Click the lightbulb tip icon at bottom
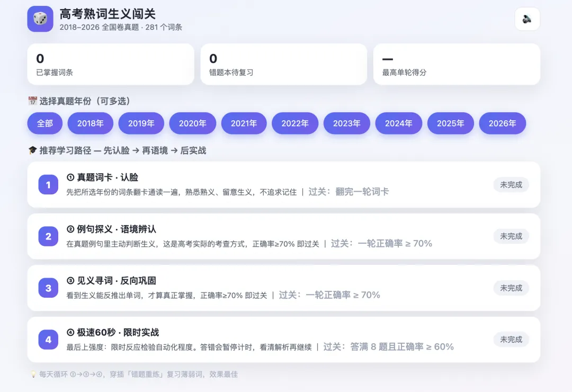This screenshot has height=392, width=572. coord(33,374)
